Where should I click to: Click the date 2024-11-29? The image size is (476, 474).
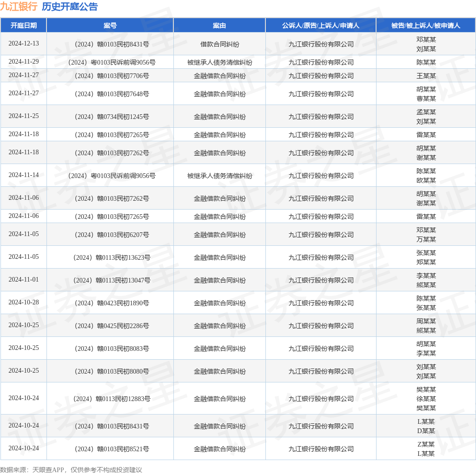(x=24, y=62)
